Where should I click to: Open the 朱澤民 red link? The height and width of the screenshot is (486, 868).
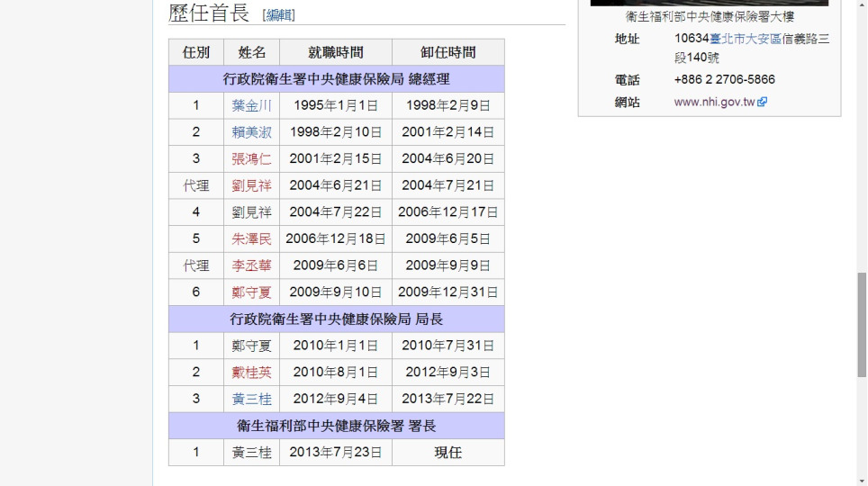251,239
